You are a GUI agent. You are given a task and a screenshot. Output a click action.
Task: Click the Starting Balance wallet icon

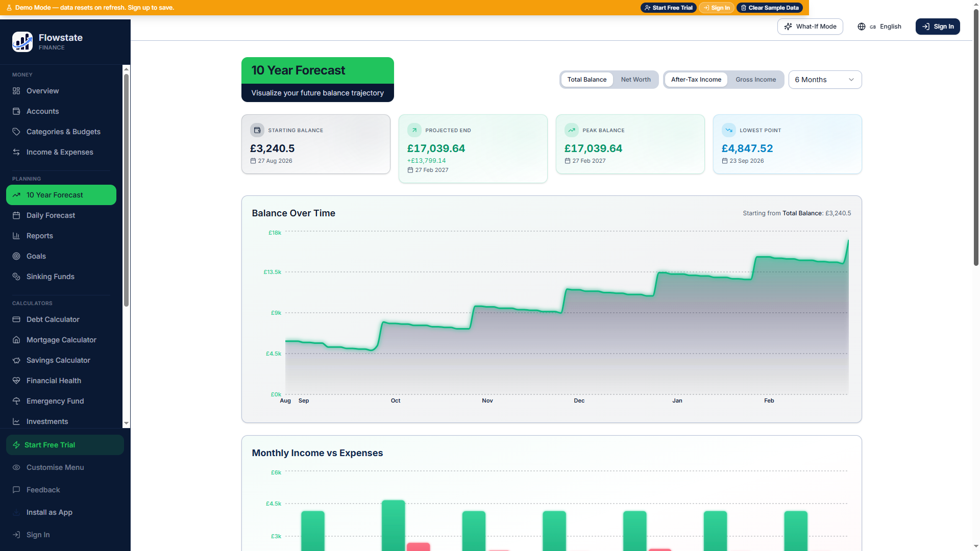coord(257,130)
